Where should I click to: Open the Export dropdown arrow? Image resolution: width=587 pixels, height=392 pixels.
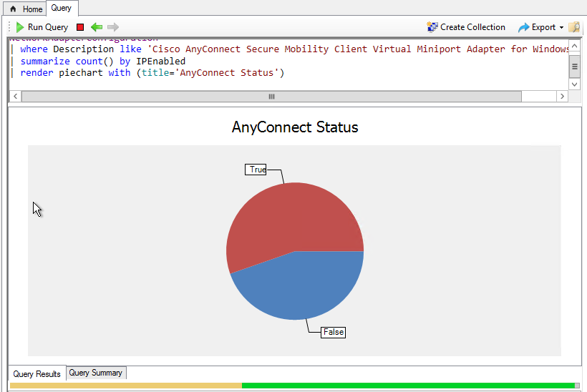(x=561, y=27)
